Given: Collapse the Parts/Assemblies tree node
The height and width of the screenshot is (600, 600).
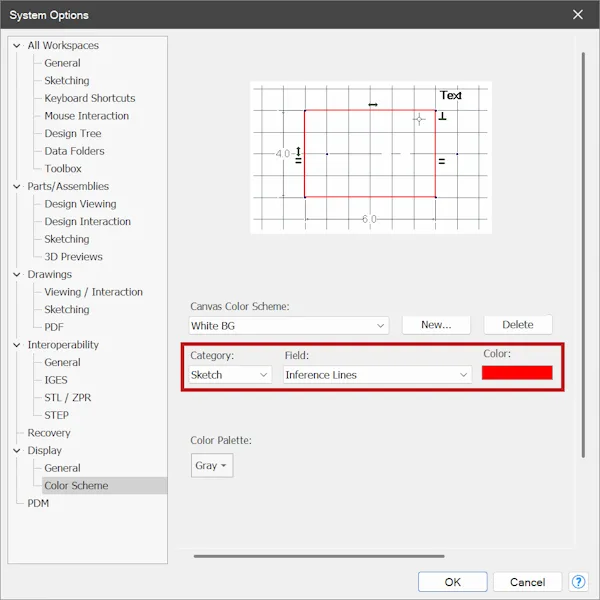Looking at the screenshot, I should [x=16, y=186].
